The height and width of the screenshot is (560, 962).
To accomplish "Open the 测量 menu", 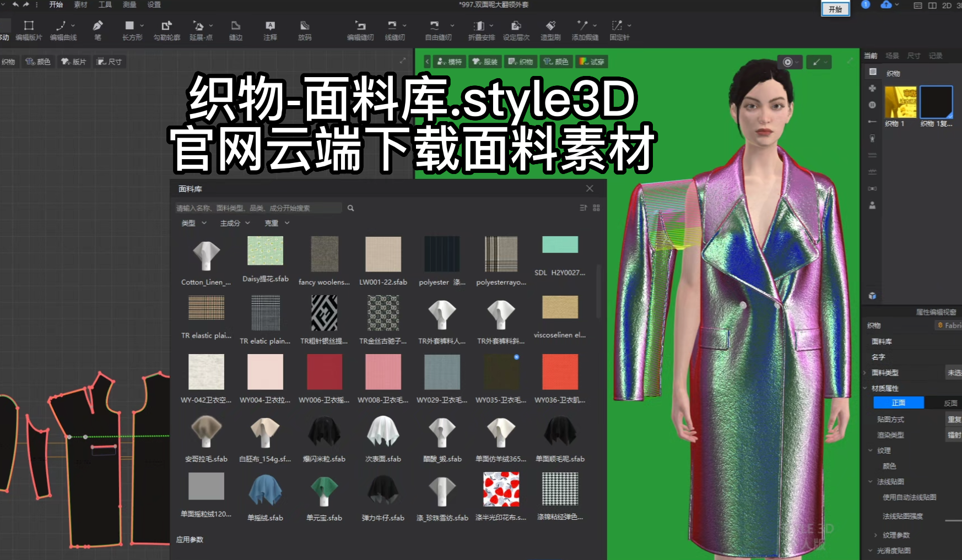I will click(x=129, y=4).
